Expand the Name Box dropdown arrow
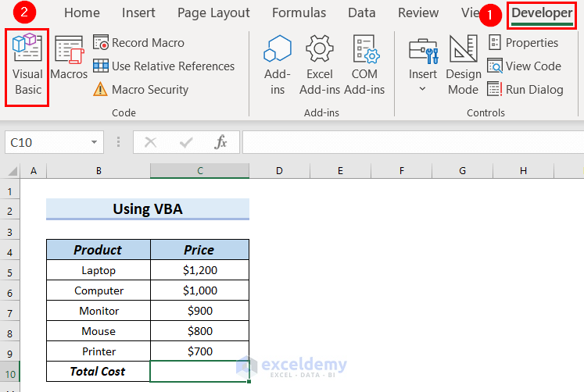 coord(95,142)
